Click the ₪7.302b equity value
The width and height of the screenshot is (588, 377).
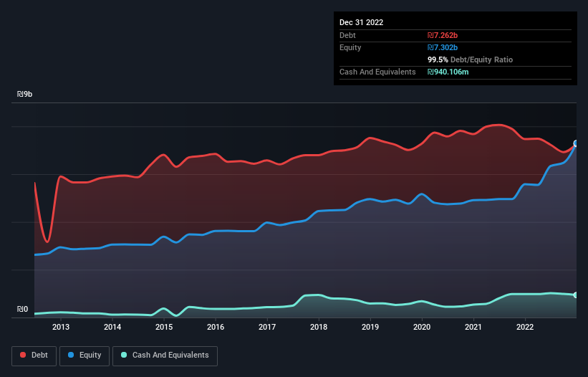[x=443, y=47]
